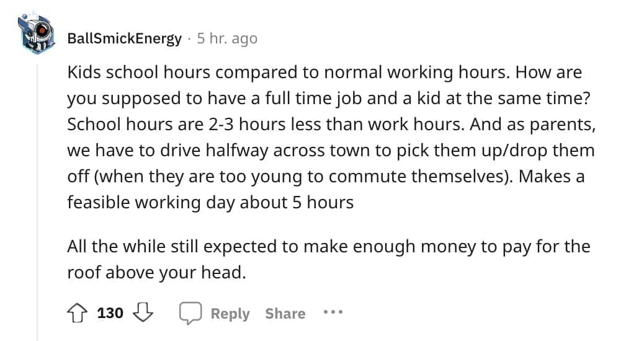Click the line starting "off (when they are"

coord(326,176)
